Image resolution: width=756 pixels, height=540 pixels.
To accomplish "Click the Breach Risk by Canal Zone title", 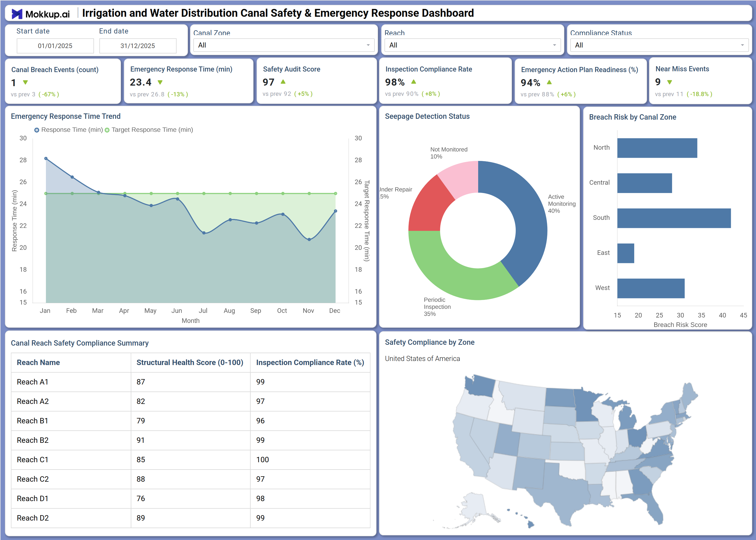I will tap(633, 117).
